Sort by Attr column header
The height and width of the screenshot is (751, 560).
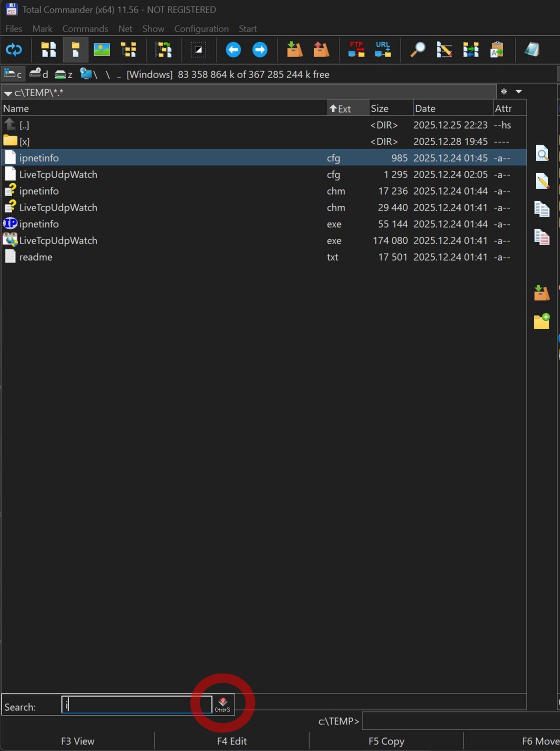[509, 108]
